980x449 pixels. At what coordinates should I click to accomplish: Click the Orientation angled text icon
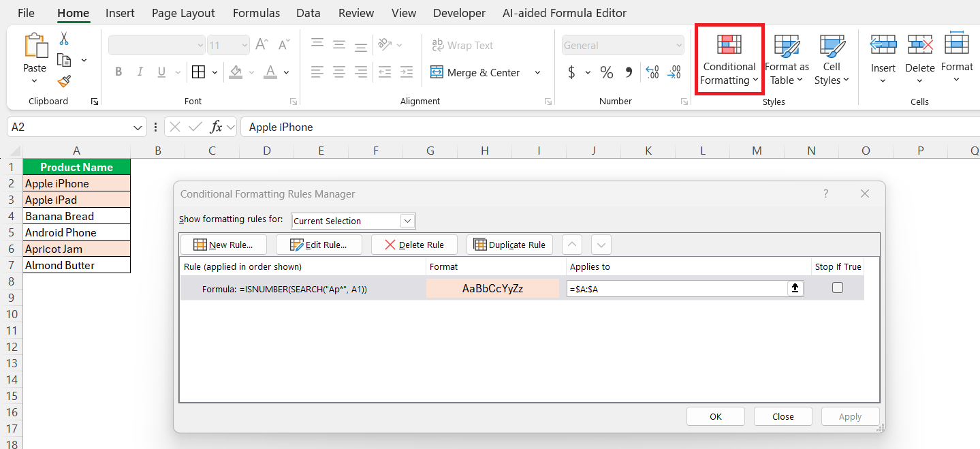point(385,44)
